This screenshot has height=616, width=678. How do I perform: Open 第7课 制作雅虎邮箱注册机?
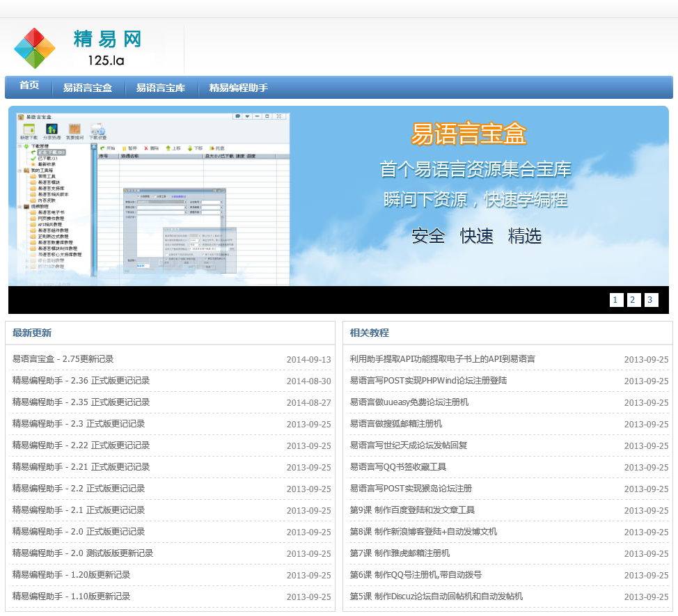click(400, 553)
